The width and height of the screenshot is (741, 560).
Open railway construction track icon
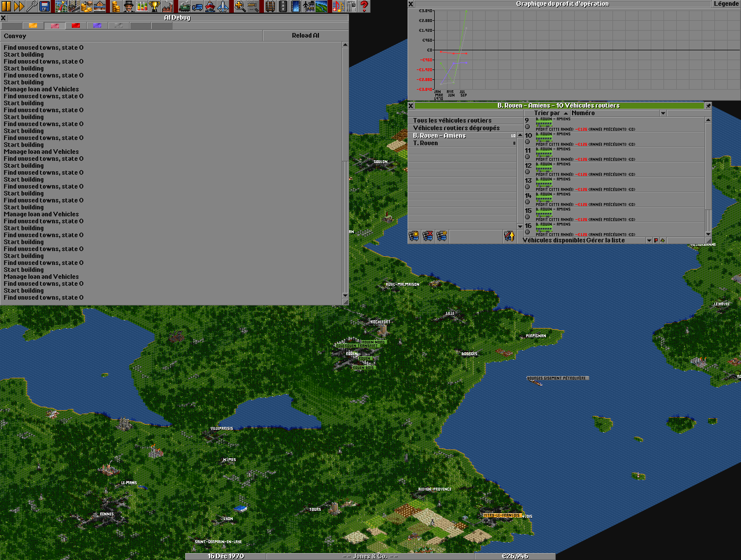click(x=270, y=6)
